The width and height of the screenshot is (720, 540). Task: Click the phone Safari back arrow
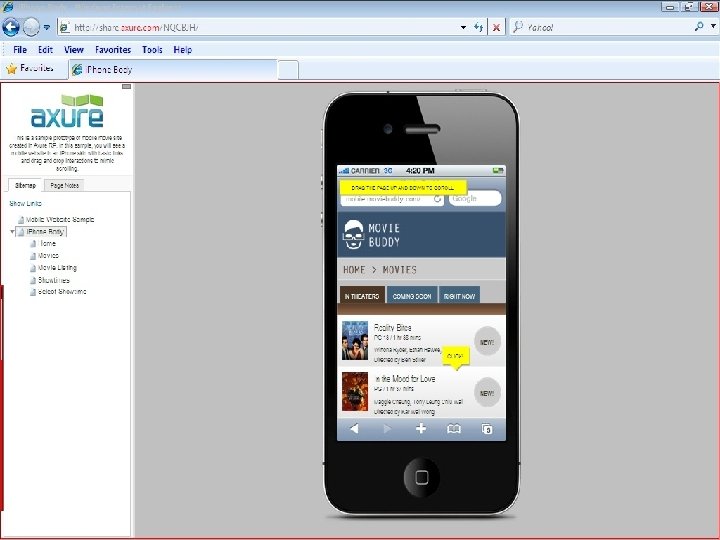coord(354,428)
